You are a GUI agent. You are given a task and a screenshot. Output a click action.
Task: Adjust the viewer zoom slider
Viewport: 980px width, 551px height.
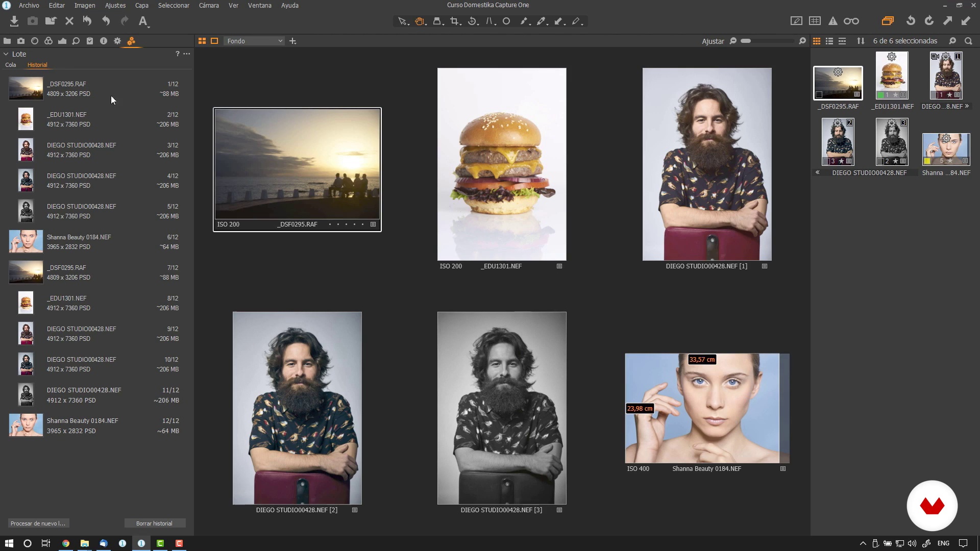(767, 41)
